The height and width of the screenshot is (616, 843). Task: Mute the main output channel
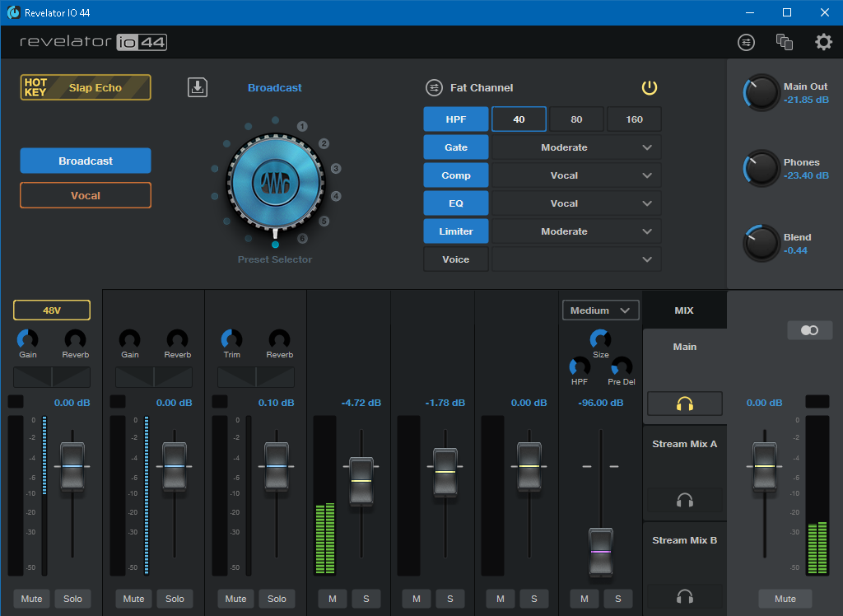coord(785,598)
